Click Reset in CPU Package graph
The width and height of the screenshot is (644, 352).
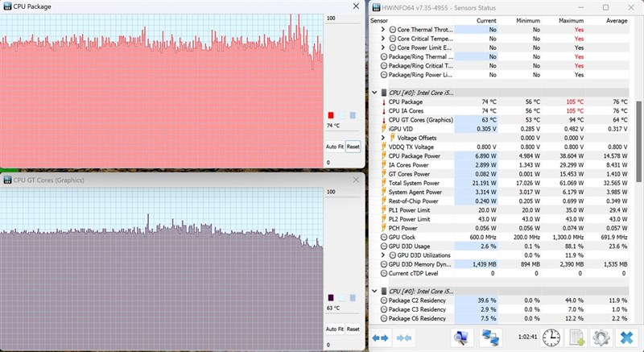pos(353,147)
